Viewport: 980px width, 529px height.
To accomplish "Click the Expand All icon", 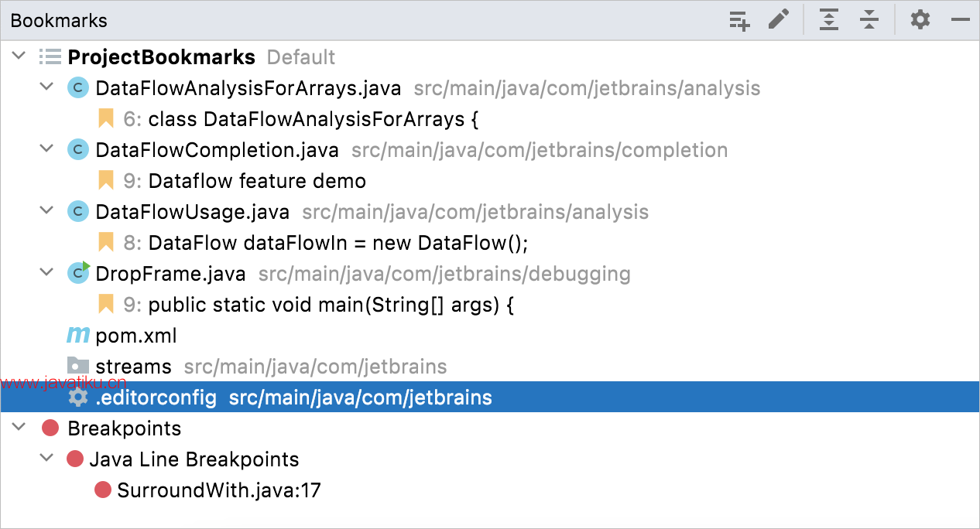I will pos(829,20).
